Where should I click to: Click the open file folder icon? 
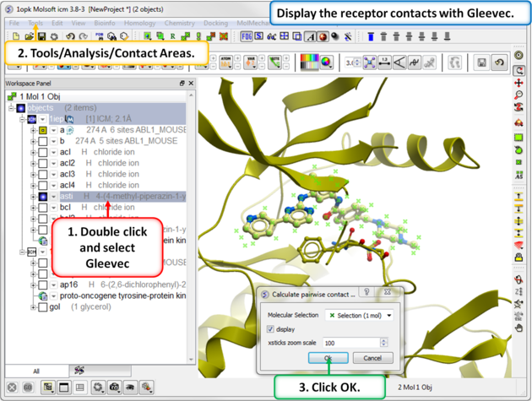point(29,37)
